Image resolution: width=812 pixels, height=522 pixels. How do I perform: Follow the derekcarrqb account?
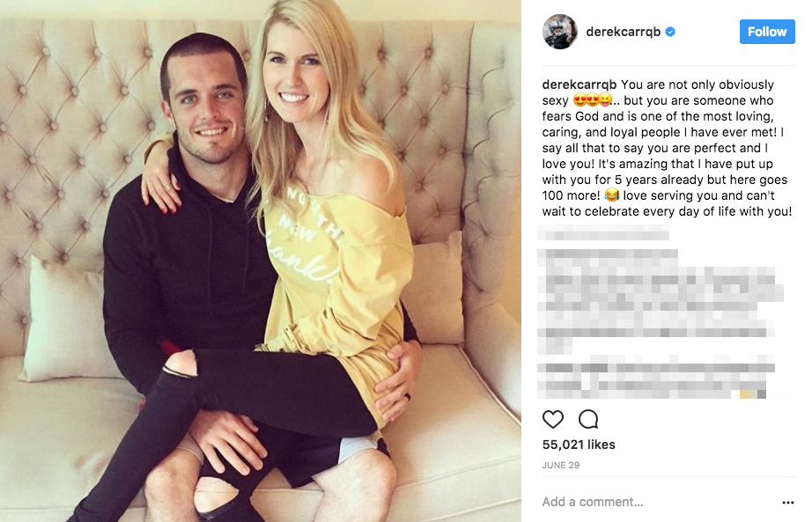[767, 32]
